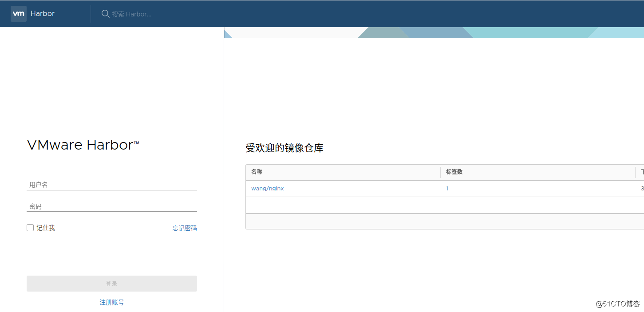Click the 标签数 column header
Screen dimensions: 644x312
click(454, 172)
